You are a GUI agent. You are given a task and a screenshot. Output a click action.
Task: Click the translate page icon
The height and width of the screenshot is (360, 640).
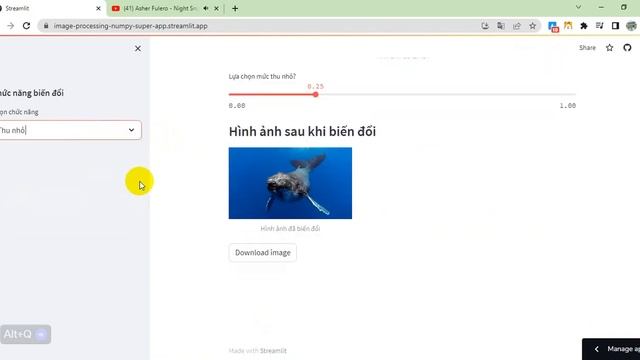click(x=501, y=26)
